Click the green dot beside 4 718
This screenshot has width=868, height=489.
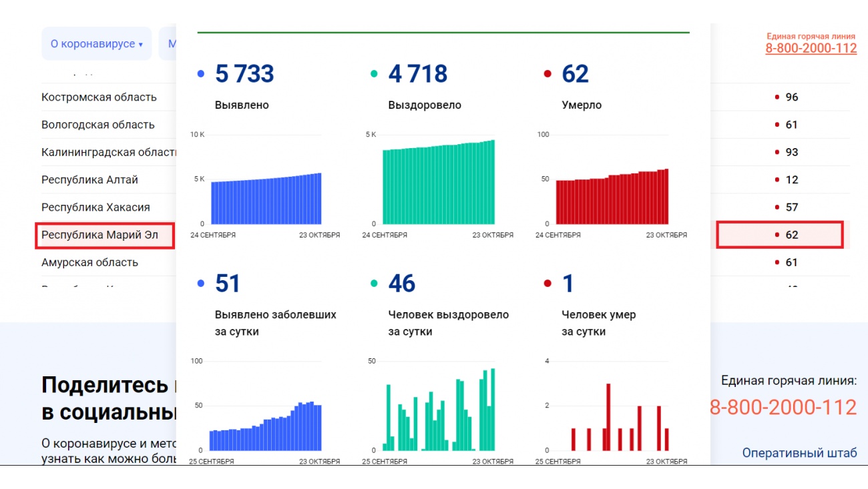pyautogui.click(x=375, y=74)
